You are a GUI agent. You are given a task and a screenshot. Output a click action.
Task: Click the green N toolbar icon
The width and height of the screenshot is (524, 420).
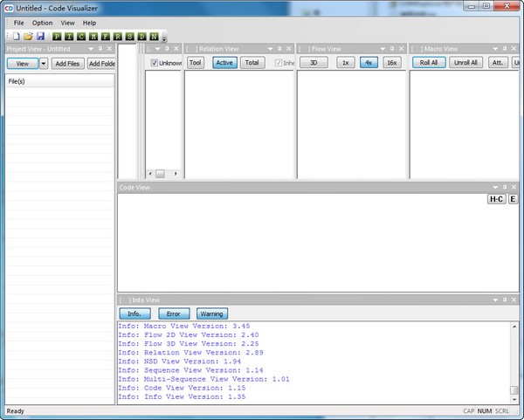click(154, 36)
